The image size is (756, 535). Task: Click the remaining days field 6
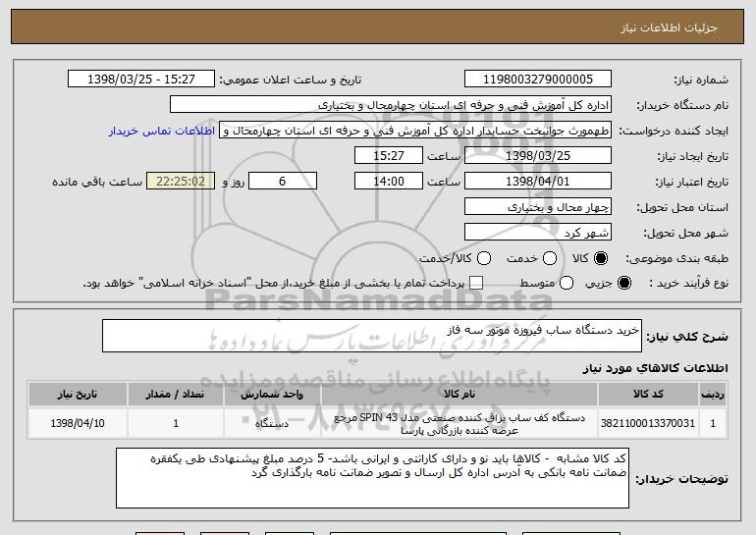point(283,182)
